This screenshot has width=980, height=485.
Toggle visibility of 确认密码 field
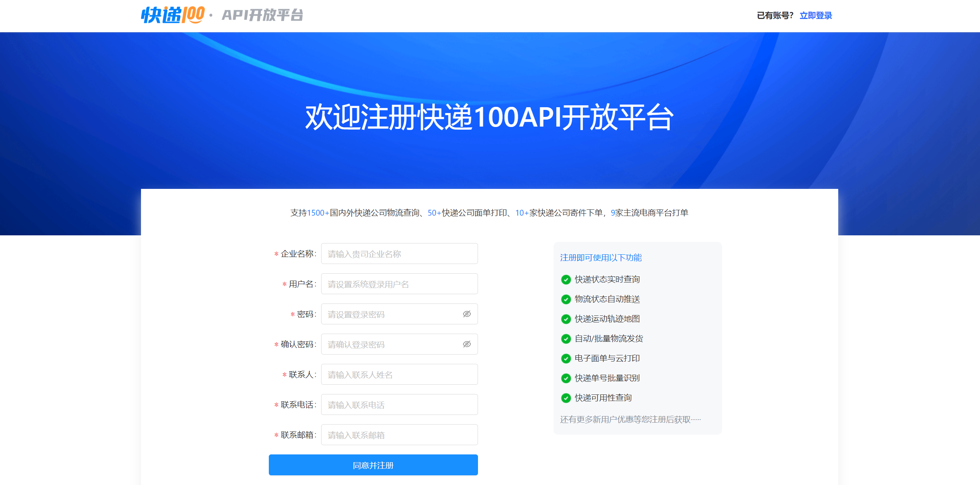pos(466,344)
